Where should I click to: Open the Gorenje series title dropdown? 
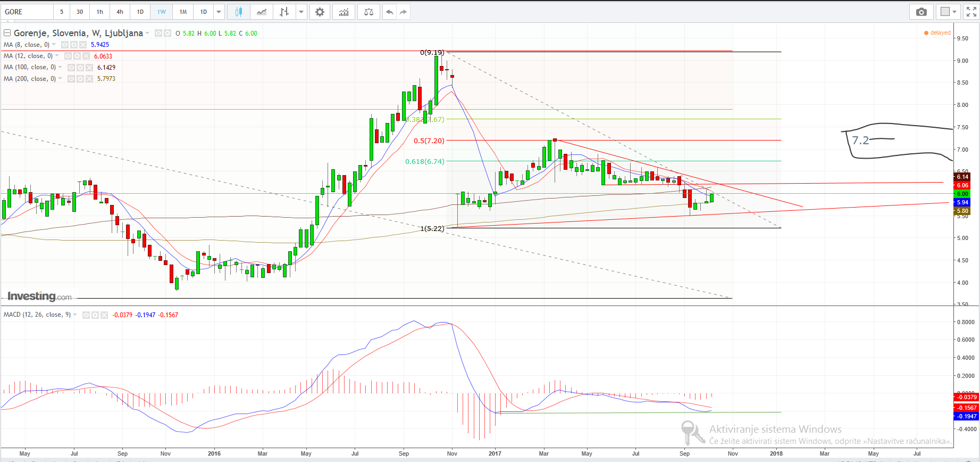pos(147,34)
